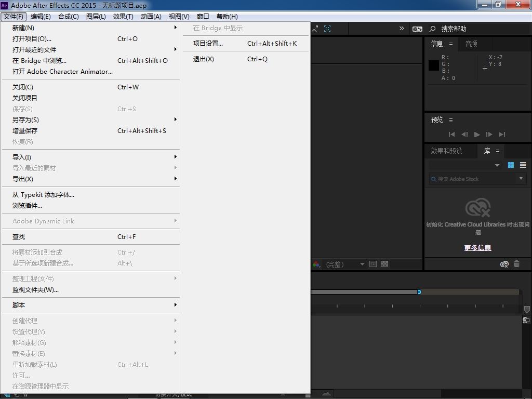Click the More Info (更多信息) link

tap(478, 248)
